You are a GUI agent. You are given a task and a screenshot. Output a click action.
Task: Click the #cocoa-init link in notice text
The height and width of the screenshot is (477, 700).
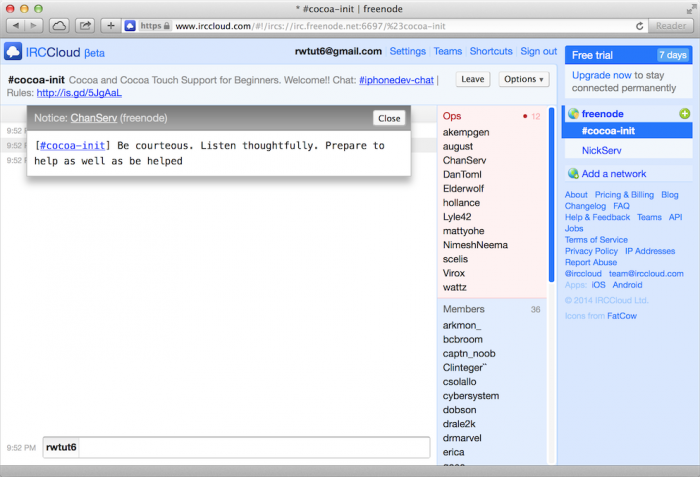tap(72, 146)
